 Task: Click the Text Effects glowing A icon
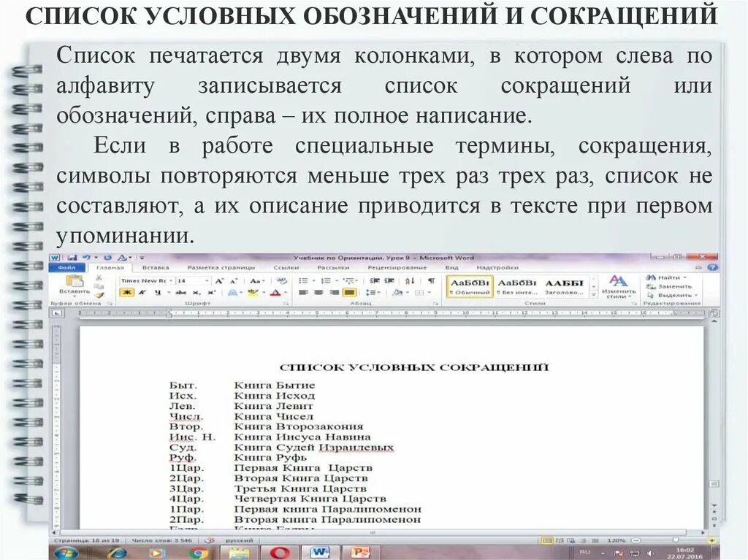[x=232, y=292]
